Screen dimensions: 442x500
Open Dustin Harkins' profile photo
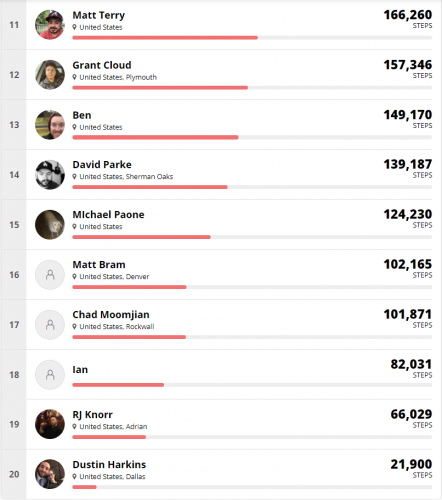[x=50, y=474]
